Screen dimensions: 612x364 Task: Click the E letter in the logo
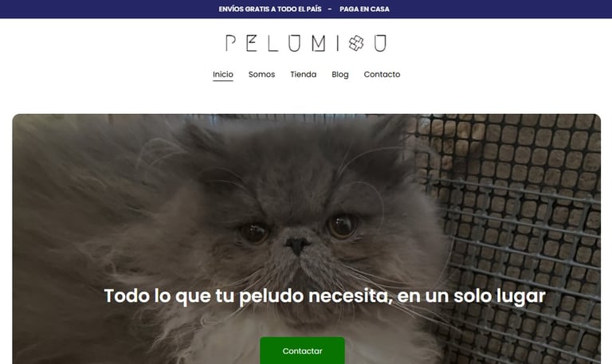tap(251, 43)
